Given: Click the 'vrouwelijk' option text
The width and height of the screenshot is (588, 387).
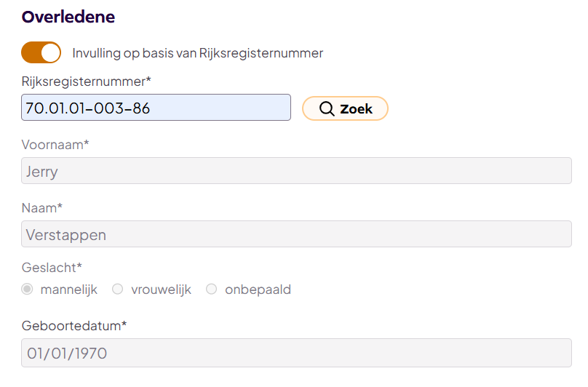Looking at the screenshot, I should 161,290.
